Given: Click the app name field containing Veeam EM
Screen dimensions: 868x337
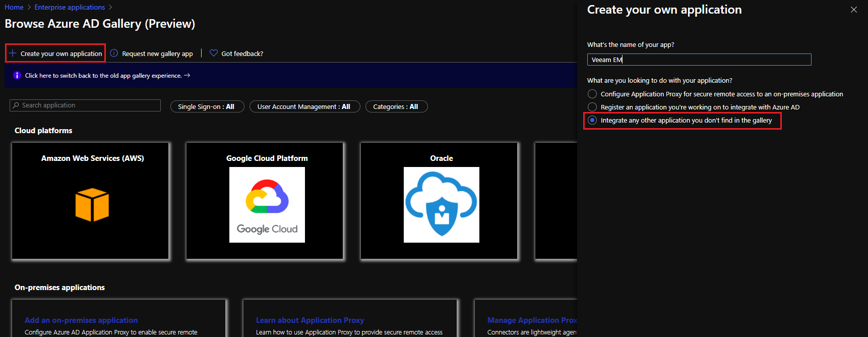Looking at the screenshot, I should click(x=699, y=60).
